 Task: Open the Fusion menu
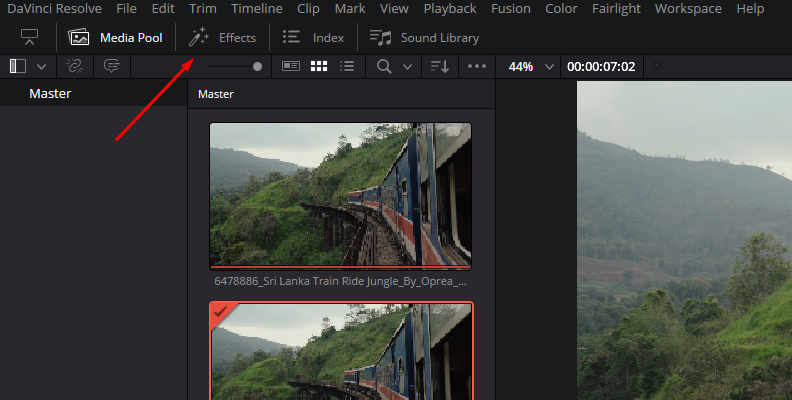[511, 9]
